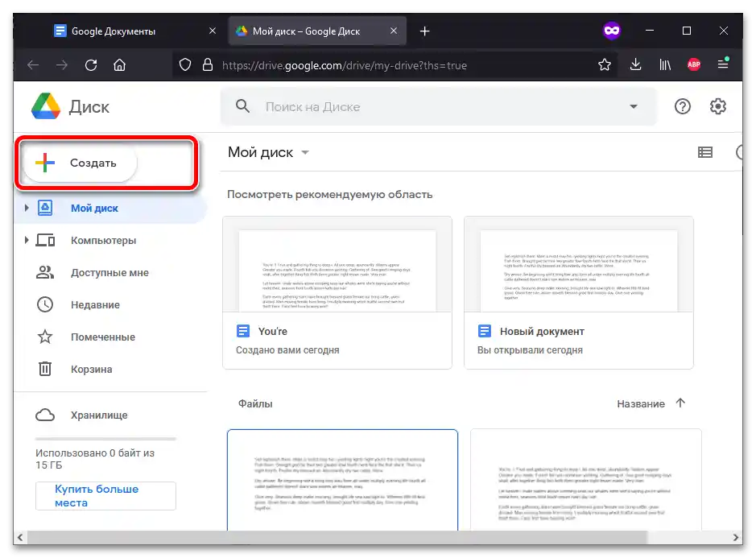Screen dimensions: 756x558
Task: Open the Новый документ suggested card
Action: tap(579, 293)
